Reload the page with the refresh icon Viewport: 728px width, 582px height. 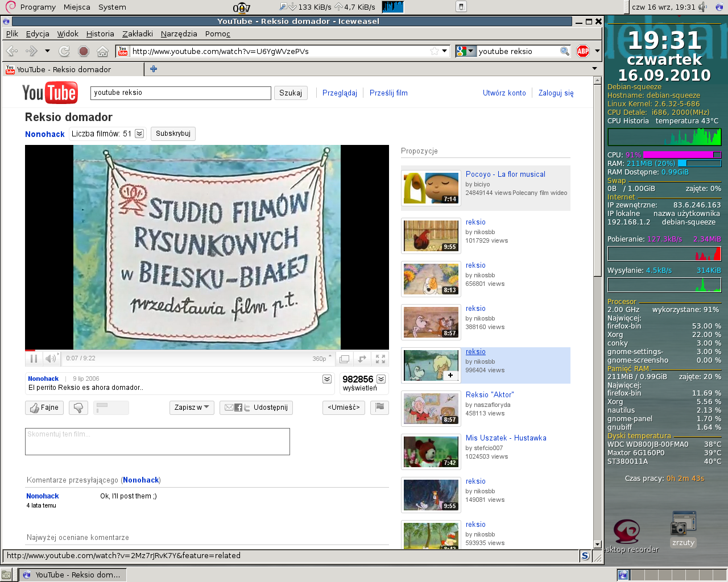pos(64,51)
